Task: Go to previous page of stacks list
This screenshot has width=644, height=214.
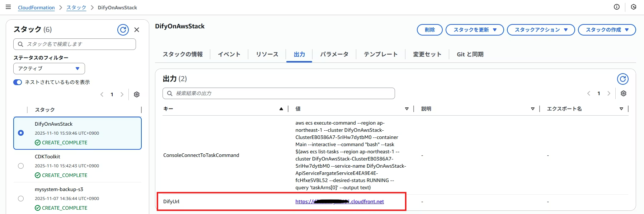Action: click(x=102, y=94)
